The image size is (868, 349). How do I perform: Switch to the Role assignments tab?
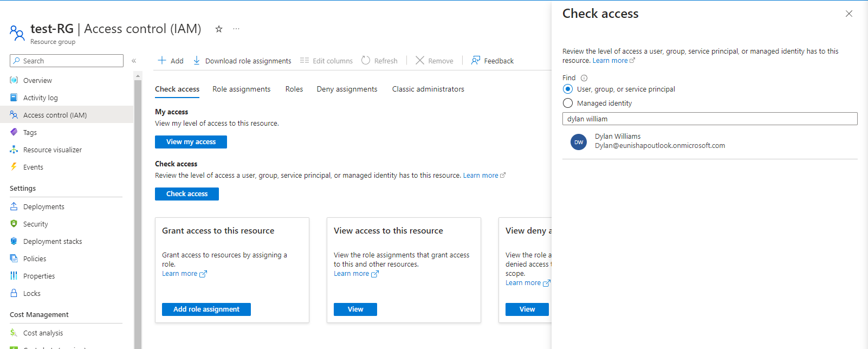click(241, 89)
